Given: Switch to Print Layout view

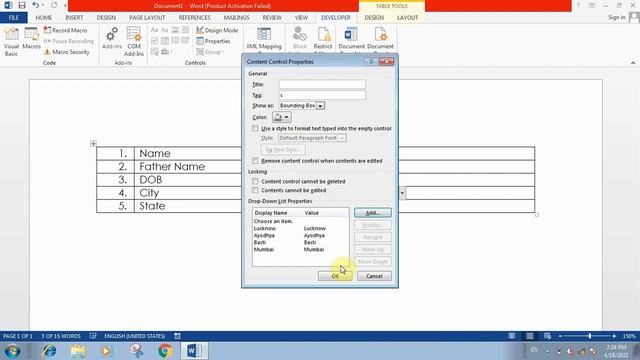Looking at the screenshot, I should click(x=529, y=336).
